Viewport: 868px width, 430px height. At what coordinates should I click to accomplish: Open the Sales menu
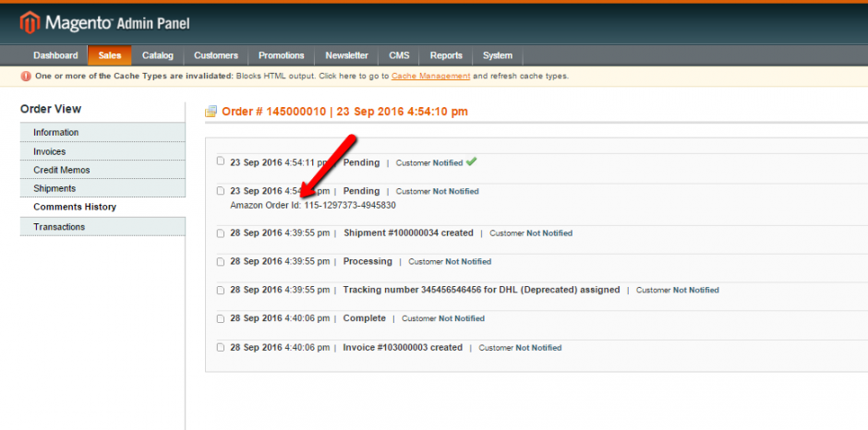point(110,55)
